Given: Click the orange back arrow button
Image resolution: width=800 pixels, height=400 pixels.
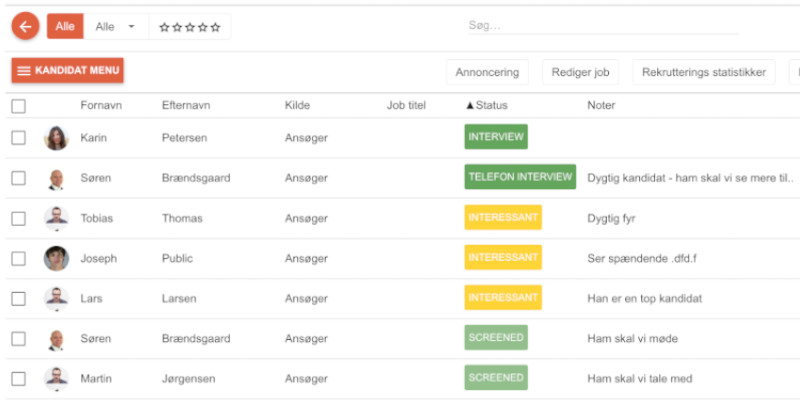Looking at the screenshot, I should [x=25, y=27].
